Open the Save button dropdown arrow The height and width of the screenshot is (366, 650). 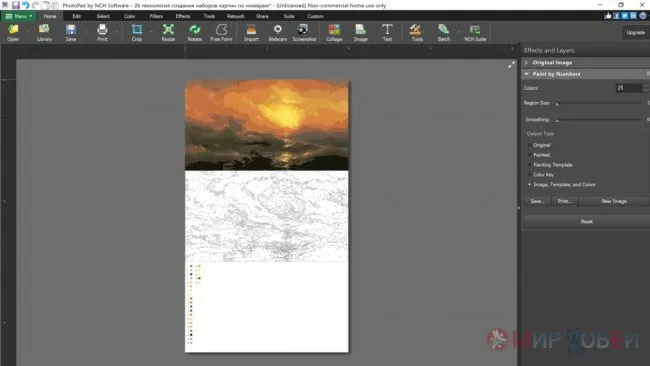pyautogui.click(x=85, y=32)
